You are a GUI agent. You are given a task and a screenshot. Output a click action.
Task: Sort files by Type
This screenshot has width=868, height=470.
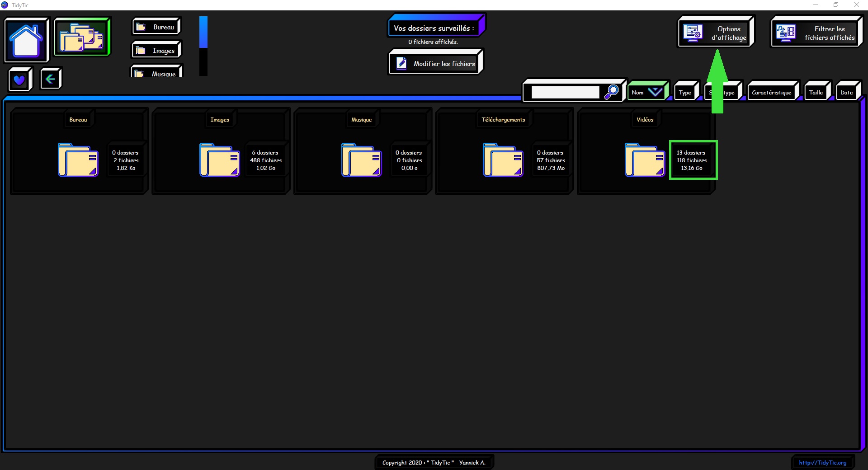pyautogui.click(x=685, y=92)
